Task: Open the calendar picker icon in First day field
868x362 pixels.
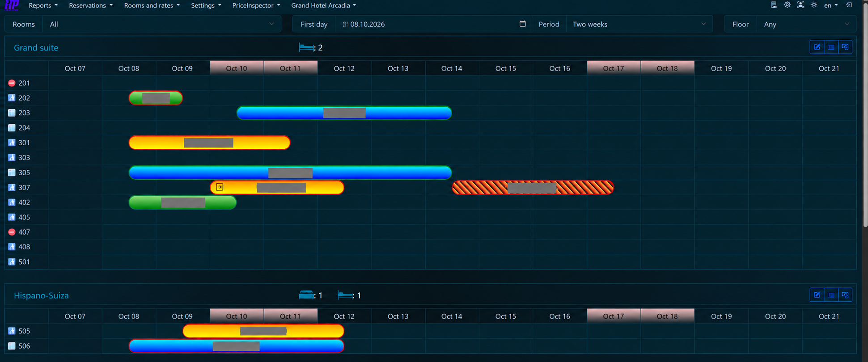Action: [522, 24]
